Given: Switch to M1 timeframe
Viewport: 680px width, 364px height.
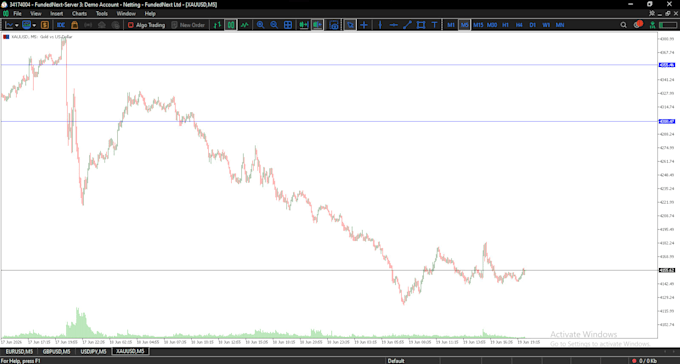Looking at the screenshot, I should point(451,25).
